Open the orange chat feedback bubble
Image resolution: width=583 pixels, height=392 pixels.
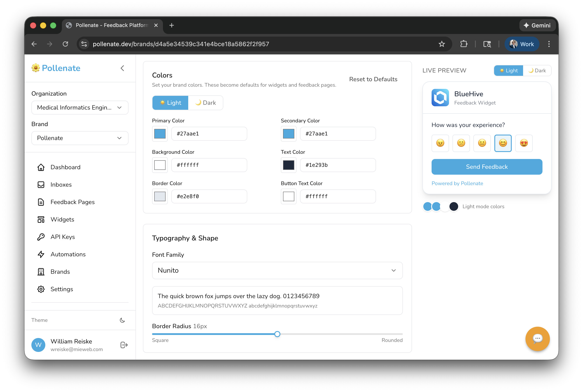pos(537,339)
